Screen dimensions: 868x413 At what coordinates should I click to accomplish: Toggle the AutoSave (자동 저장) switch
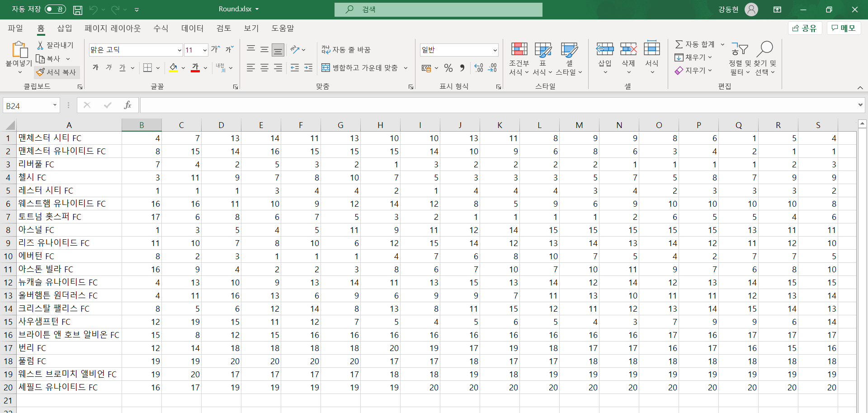pos(55,9)
